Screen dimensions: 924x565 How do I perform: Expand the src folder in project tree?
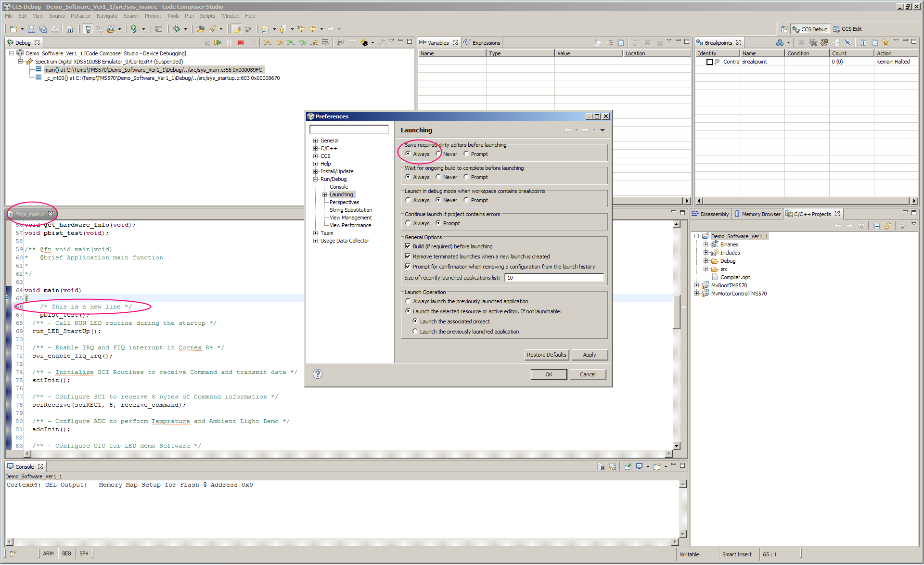pos(706,269)
